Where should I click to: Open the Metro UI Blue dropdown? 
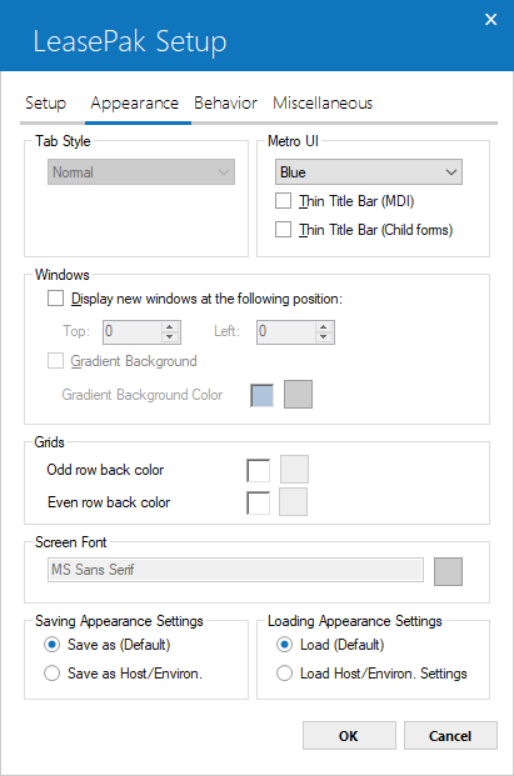pyautogui.click(x=369, y=172)
